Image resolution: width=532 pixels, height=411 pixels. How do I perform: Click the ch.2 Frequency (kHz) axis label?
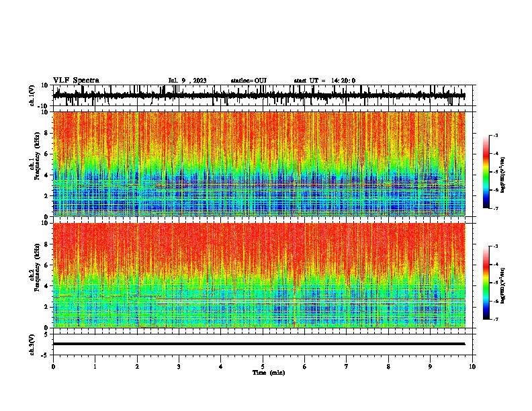click(34, 267)
